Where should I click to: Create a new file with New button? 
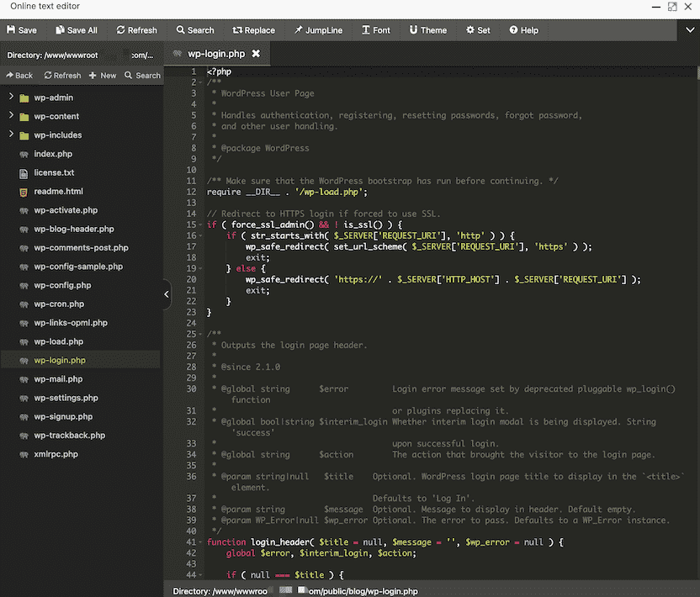click(x=103, y=76)
